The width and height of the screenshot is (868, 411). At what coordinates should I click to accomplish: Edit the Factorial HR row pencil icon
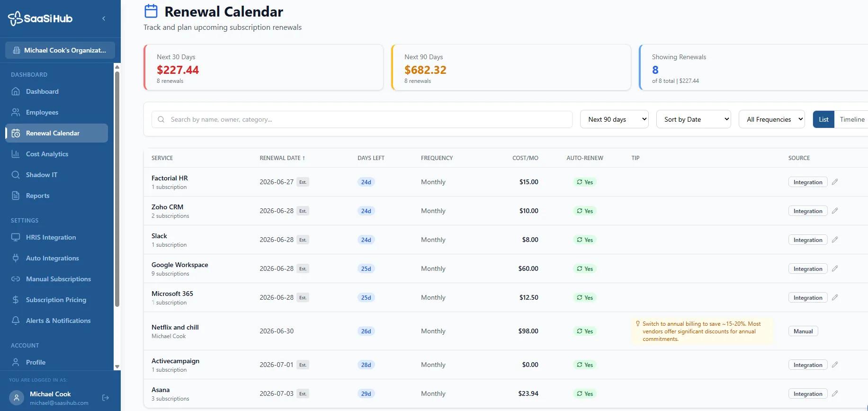coord(835,182)
